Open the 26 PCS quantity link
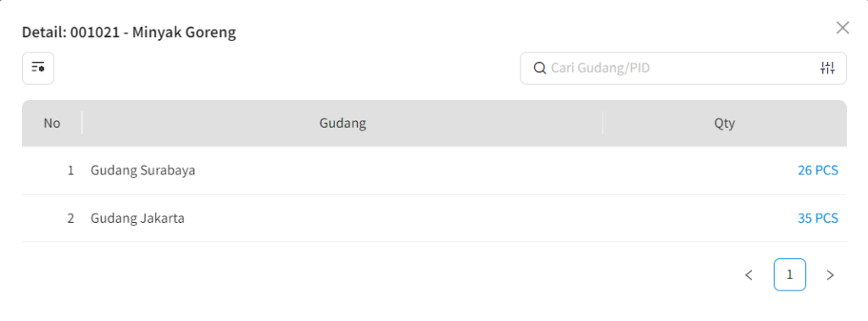Screen dimensions: 868x321 tap(818, 170)
